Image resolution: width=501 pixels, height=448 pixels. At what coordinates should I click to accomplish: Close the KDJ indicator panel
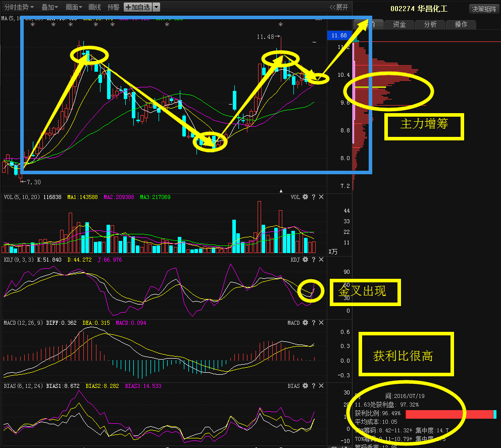(321, 260)
